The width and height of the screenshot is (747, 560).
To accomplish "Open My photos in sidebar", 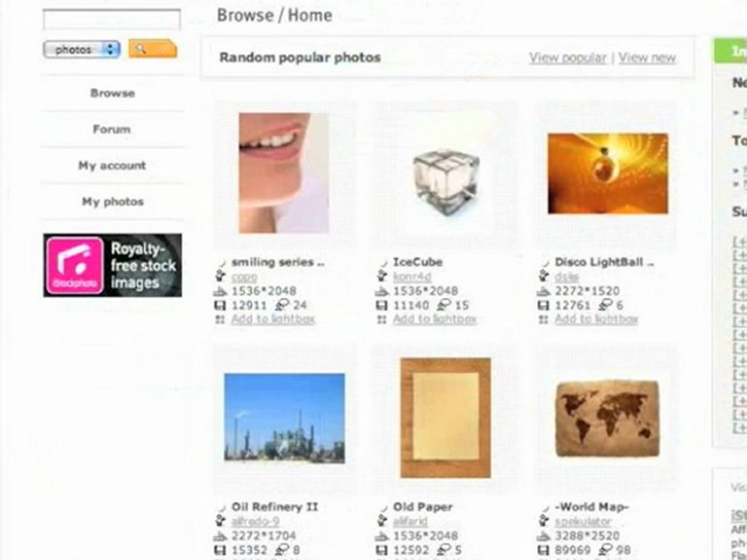I will tap(112, 202).
